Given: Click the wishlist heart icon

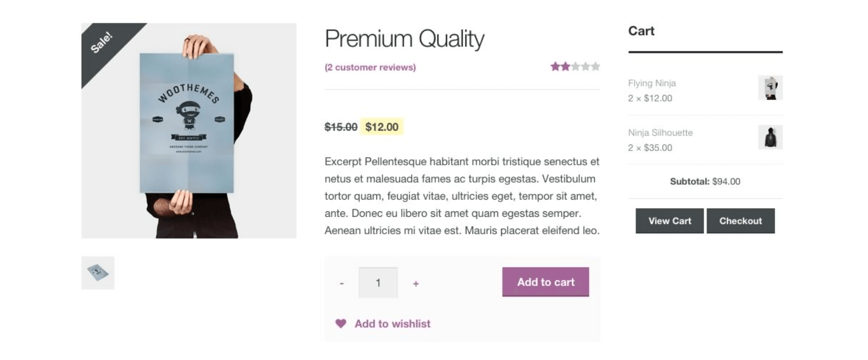Looking at the screenshot, I should [x=341, y=324].
